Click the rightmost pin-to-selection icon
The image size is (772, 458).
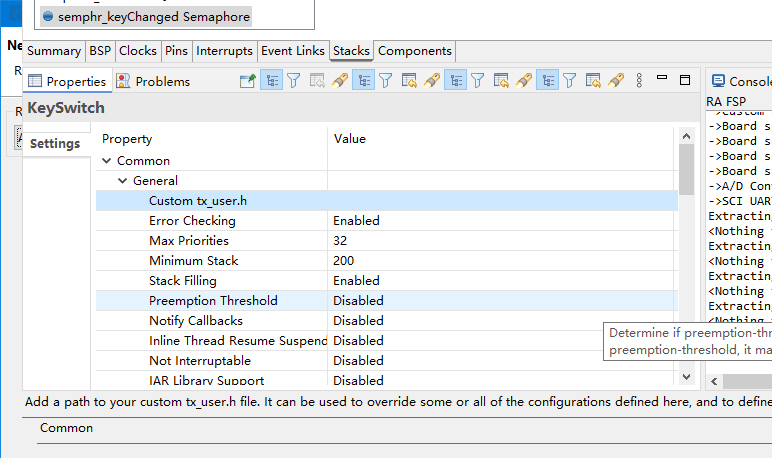[616, 81]
